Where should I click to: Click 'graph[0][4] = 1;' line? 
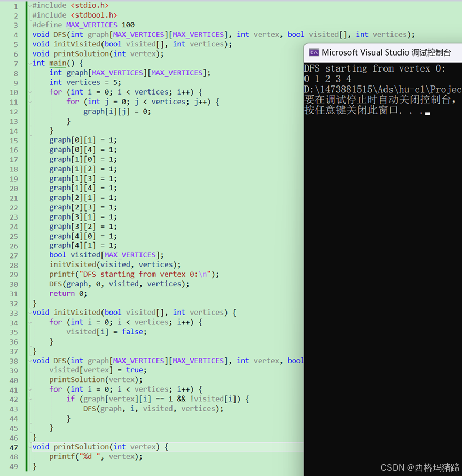[x=83, y=150]
